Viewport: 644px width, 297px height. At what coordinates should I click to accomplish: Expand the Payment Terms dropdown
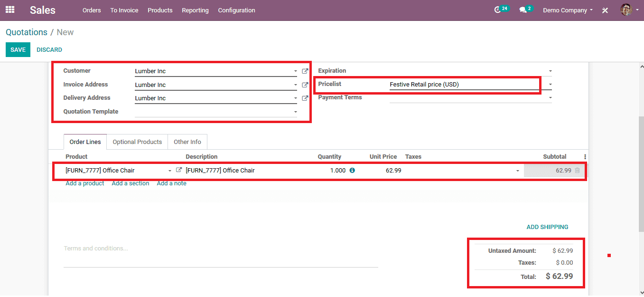[550, 98]
